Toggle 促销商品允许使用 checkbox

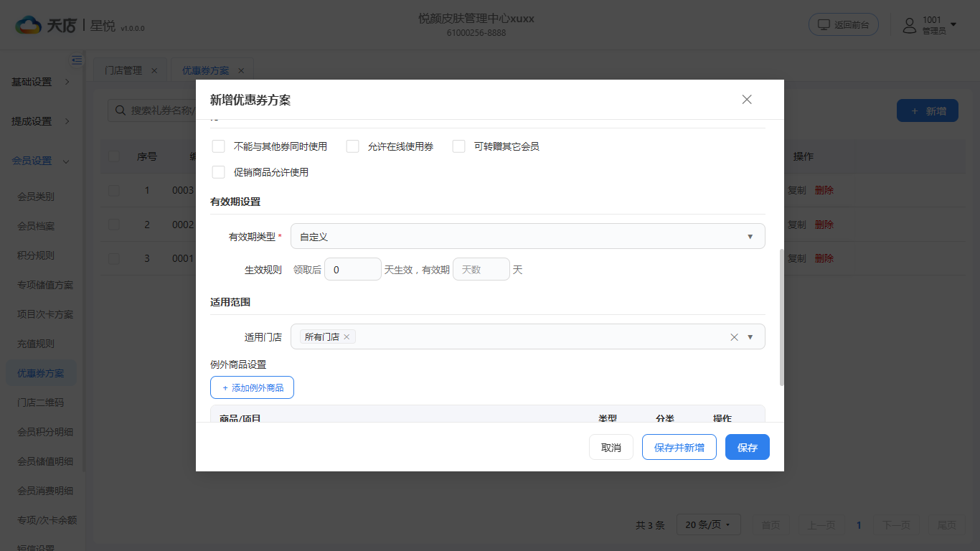(x=219, y=172)
